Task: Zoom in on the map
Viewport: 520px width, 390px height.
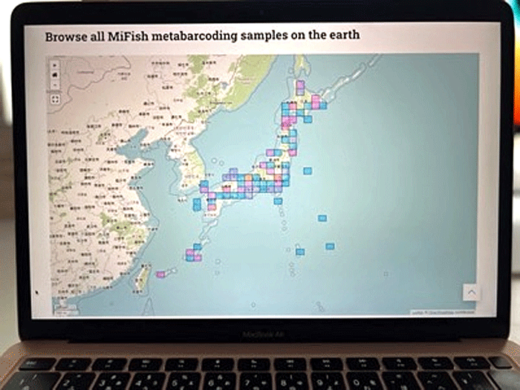Action: point(55,65)
